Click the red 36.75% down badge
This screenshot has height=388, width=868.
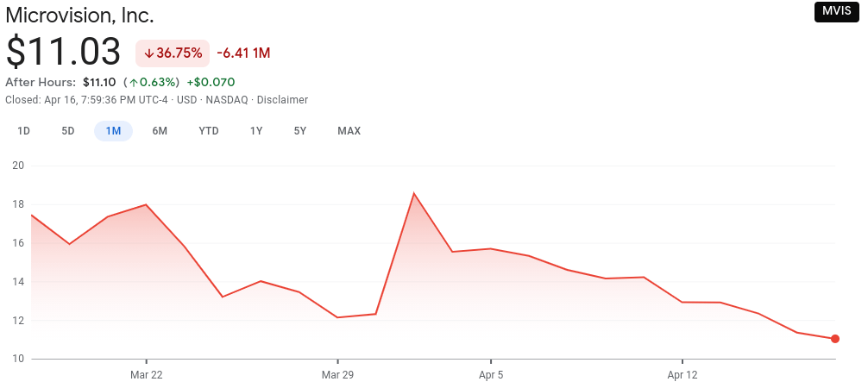pos(173,53)
